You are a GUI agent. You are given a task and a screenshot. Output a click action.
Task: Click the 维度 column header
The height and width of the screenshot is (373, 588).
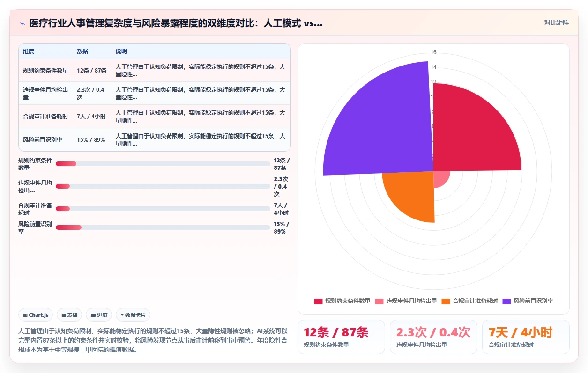[29, 51]
